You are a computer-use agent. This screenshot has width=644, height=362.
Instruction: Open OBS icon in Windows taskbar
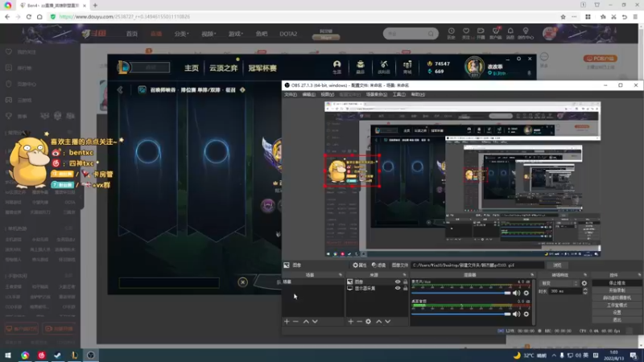[90, 355]
